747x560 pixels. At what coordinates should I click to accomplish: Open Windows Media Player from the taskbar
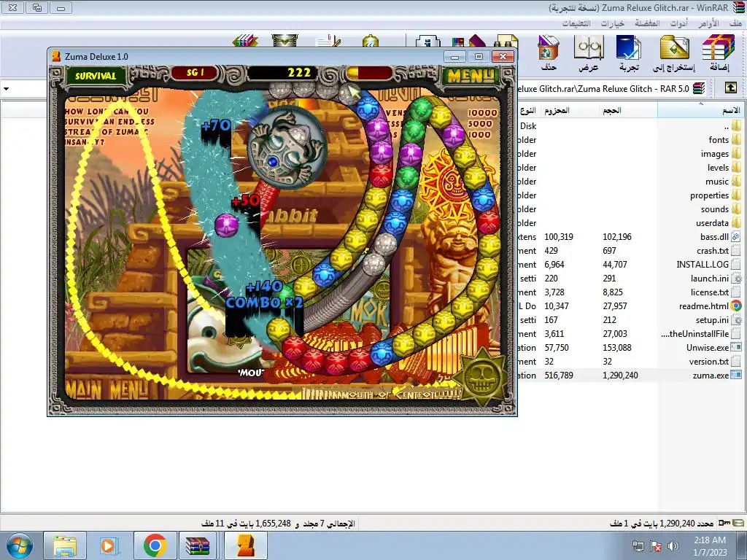click(109, 545)
